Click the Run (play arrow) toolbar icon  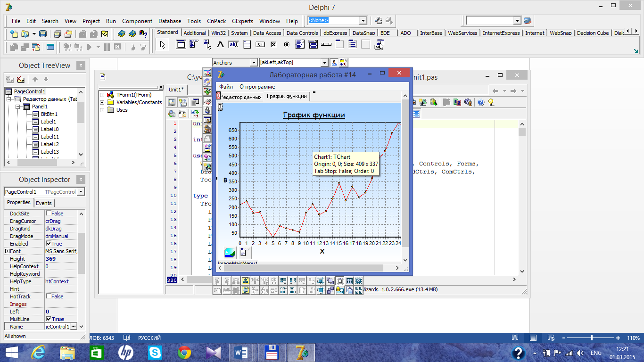[x=89, y=47]
